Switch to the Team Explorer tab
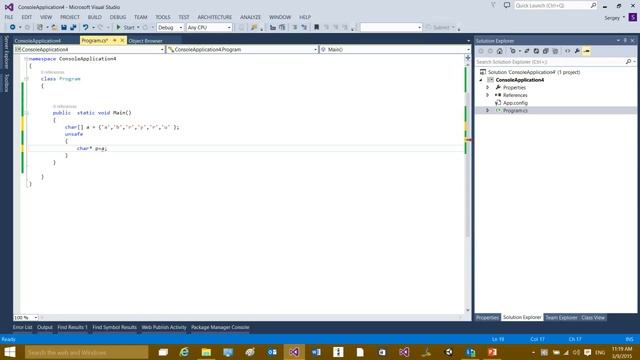 (x=561, y=318)
